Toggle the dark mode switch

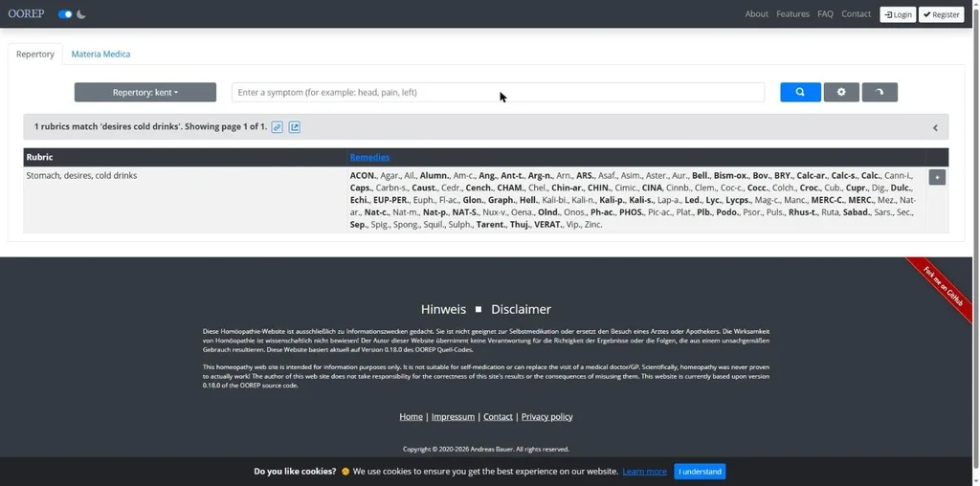(65, 13)
